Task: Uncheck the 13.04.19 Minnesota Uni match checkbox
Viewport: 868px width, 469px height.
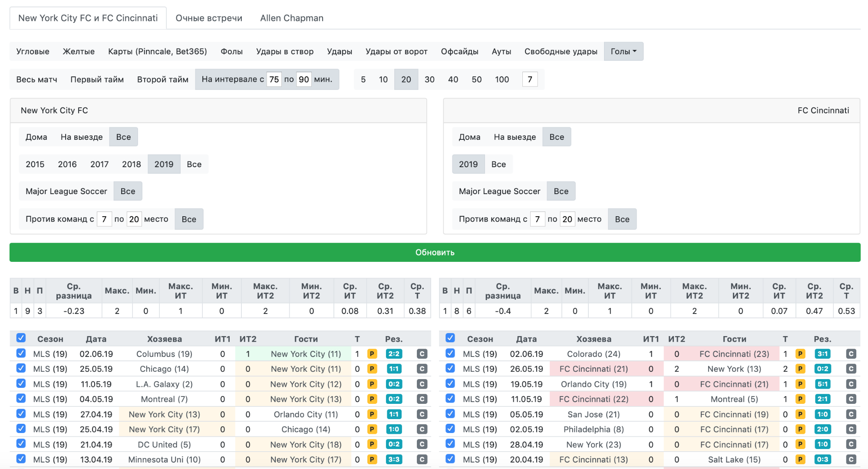Action: [x=21, y=459]
